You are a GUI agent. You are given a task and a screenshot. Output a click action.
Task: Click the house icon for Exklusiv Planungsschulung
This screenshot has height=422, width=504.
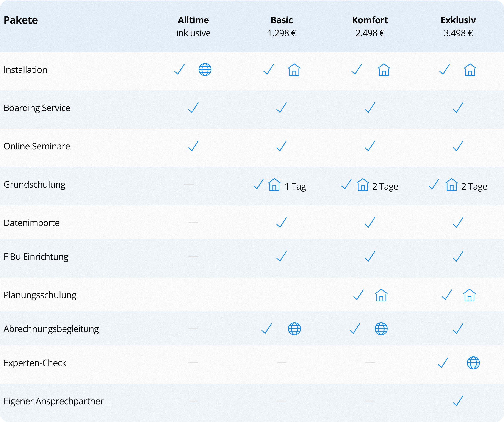(x=469, y=295)
